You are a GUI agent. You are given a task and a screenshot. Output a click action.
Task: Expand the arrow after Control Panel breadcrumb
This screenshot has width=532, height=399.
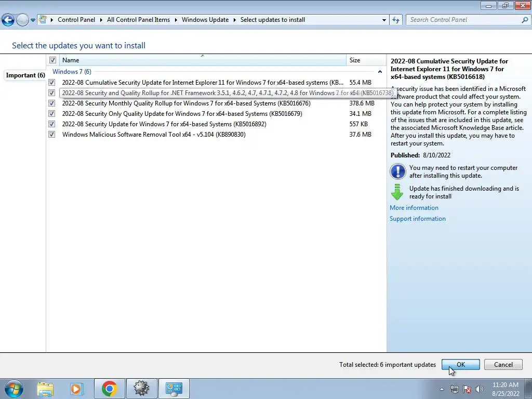(101, 20)
